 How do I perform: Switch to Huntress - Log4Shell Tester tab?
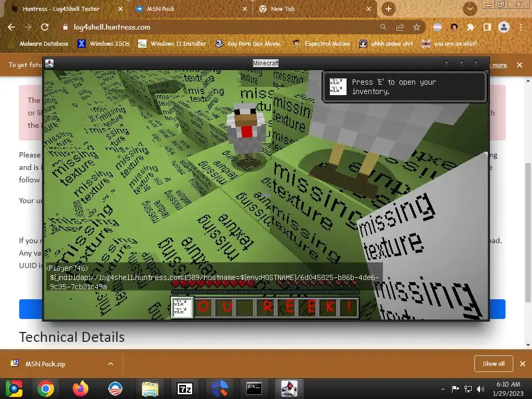tap(61, 9)
